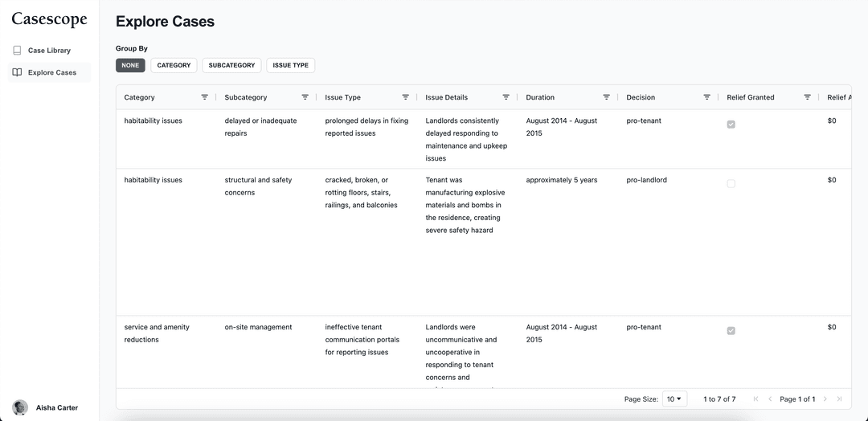868x421 pixels.
Task: Open Aisha Carter user profile name
Action: click(57, 407)
